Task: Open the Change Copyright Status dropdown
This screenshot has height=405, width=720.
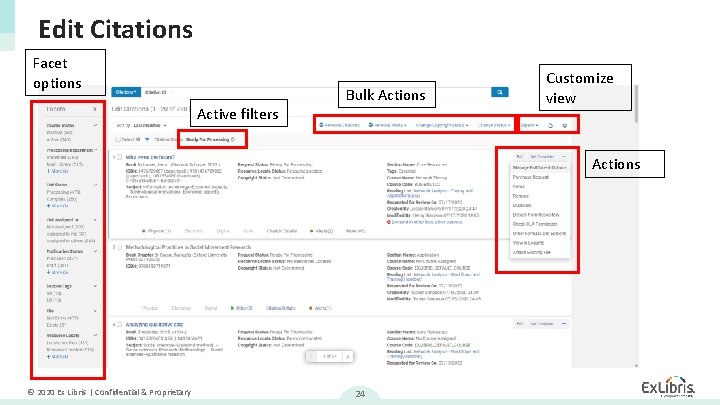Action: coord(442,125)
